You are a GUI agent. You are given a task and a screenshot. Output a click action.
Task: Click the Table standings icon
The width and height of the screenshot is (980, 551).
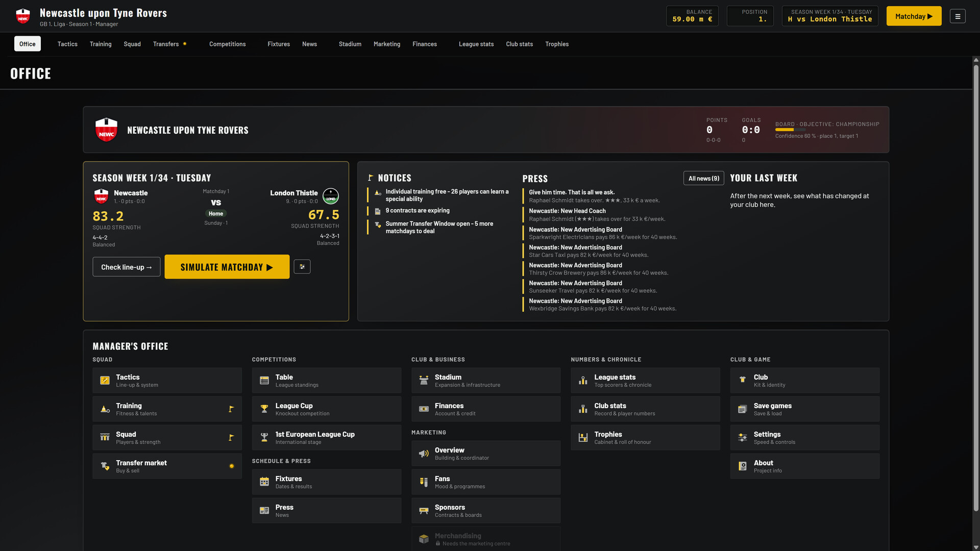264,381
